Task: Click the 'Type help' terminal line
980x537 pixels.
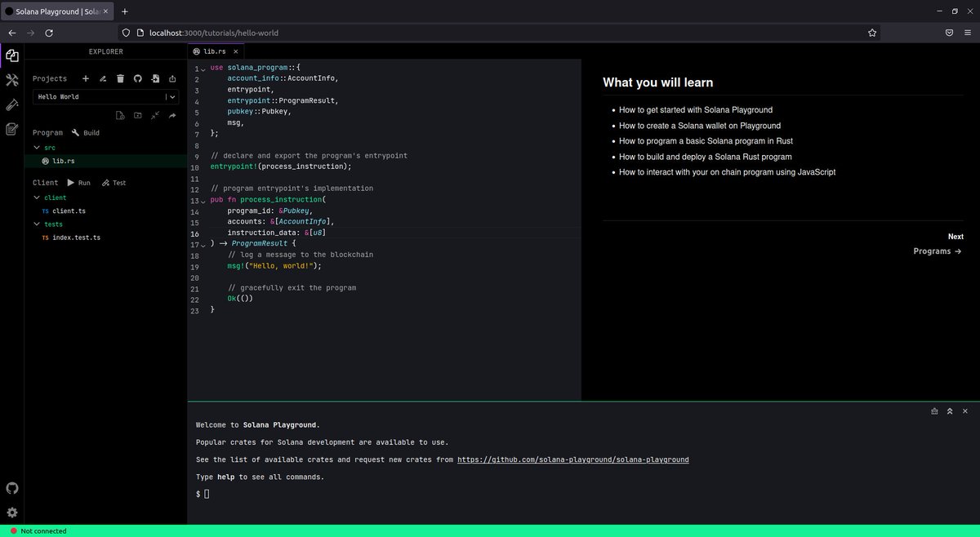Action: click(x=260, y=477)
